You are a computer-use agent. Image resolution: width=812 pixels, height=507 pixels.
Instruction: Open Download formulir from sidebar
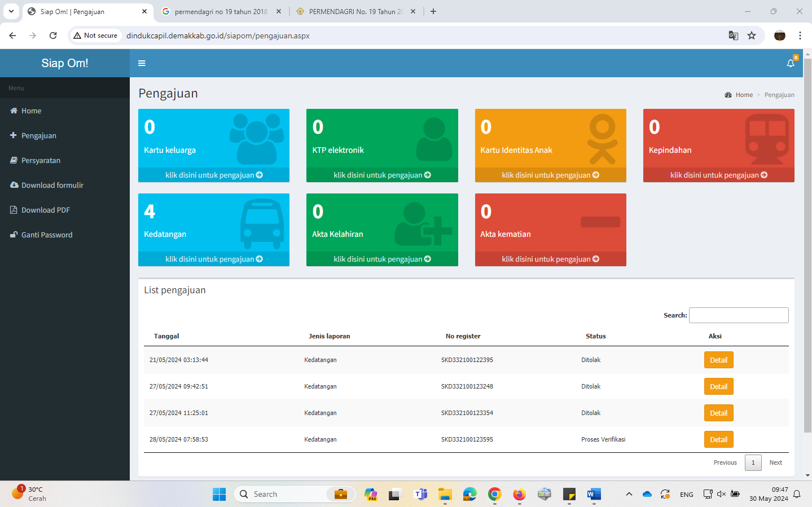tap(52, 185)
